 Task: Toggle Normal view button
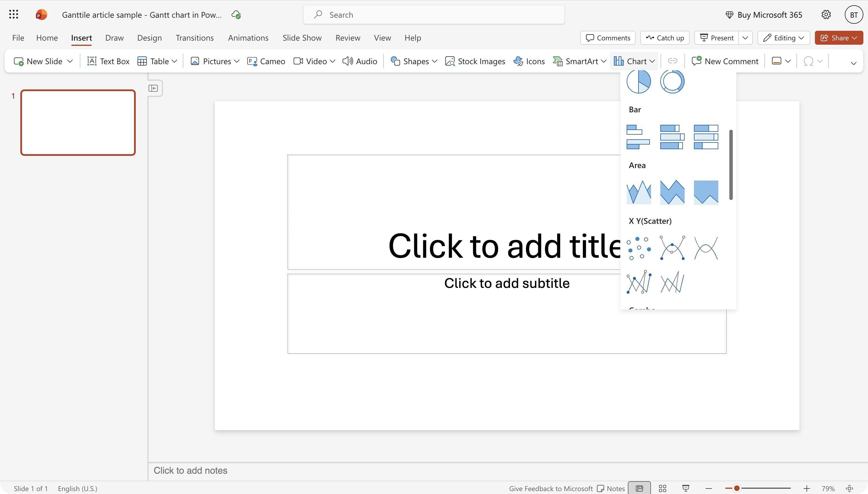[x=639, y=488]
